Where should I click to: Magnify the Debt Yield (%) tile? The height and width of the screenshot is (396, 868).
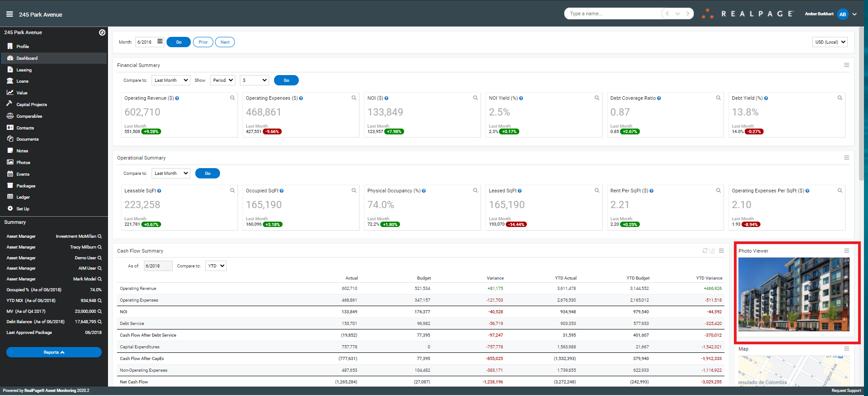[x=840, y=98]
